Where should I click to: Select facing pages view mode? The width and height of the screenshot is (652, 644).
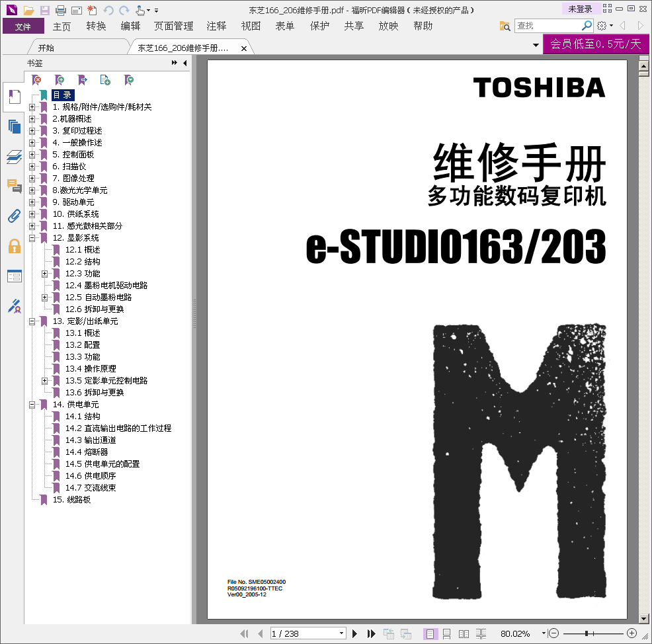[464, 633]
